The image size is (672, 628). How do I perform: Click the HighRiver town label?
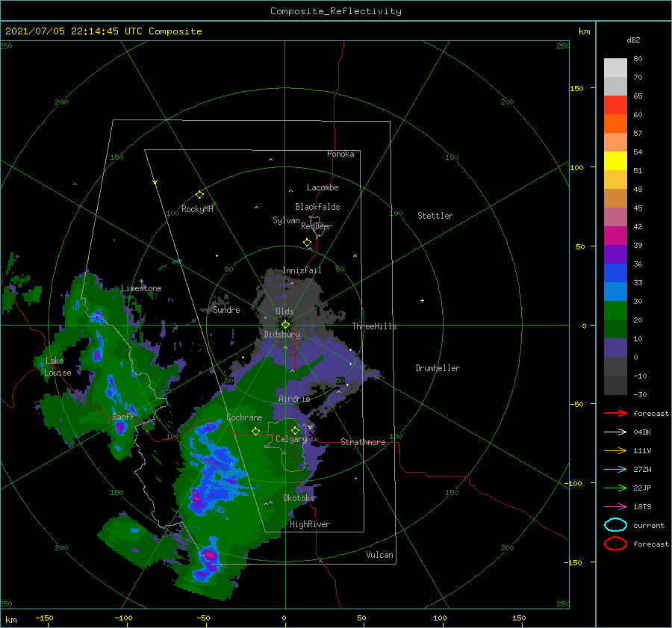pyautogui.click(x=310, y=524)
